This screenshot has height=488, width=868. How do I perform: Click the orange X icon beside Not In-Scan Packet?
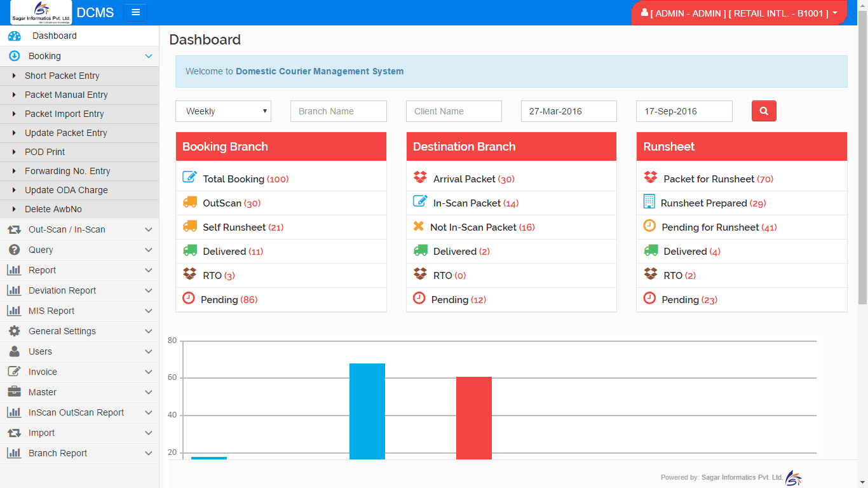click(420, 226)
